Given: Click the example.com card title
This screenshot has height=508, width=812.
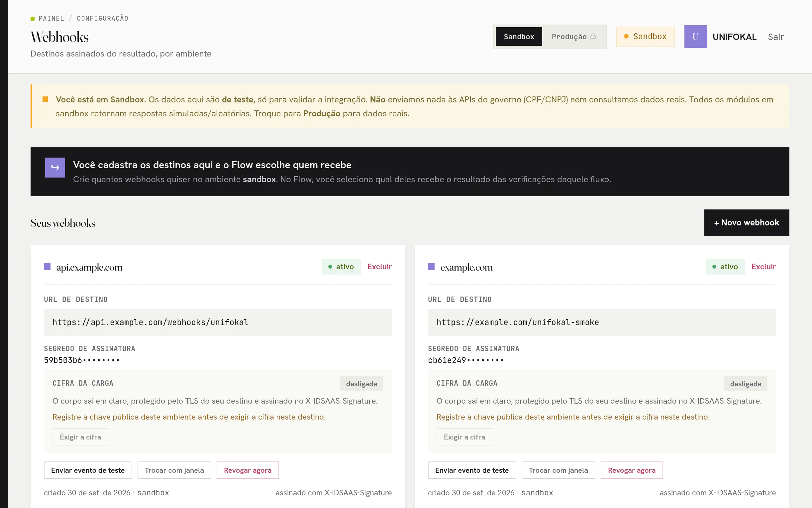Looking at the screenshot, I should click(466, 267).
